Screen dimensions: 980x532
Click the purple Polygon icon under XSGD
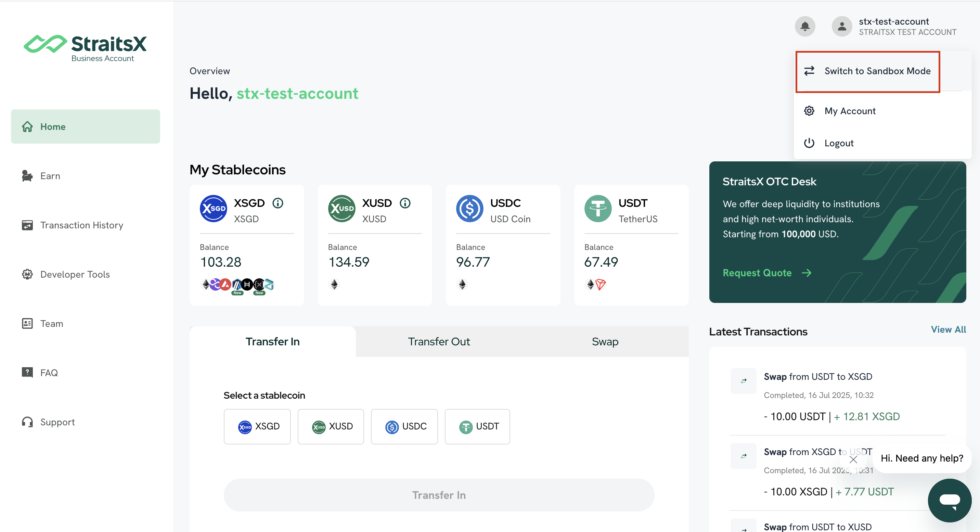215,284
